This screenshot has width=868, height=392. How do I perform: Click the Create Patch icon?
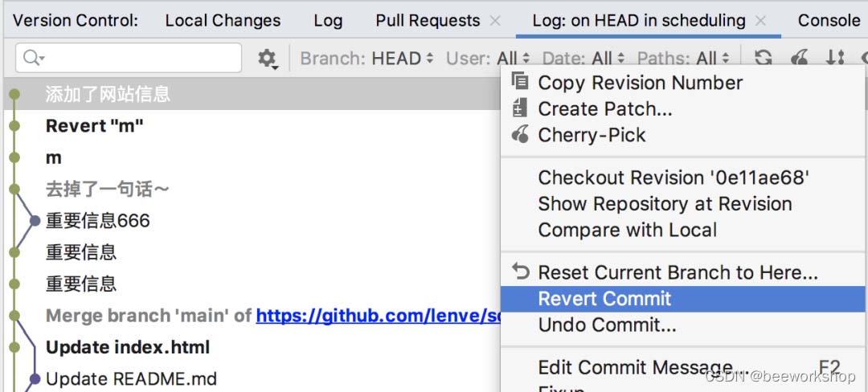(x=520, y=108)
